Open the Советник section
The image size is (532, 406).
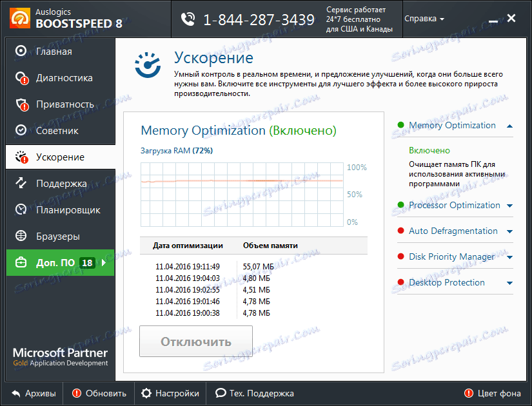click(61, 131)
